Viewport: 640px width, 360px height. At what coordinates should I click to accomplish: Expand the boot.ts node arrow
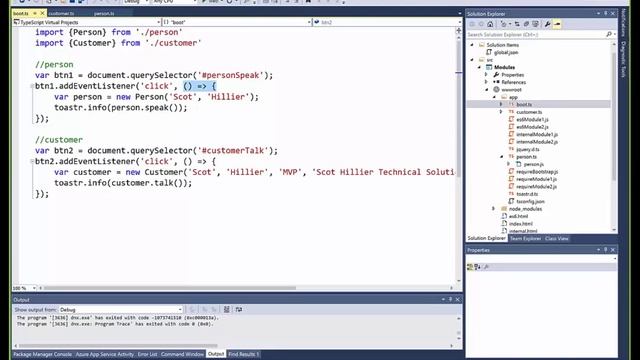[502, 104]
